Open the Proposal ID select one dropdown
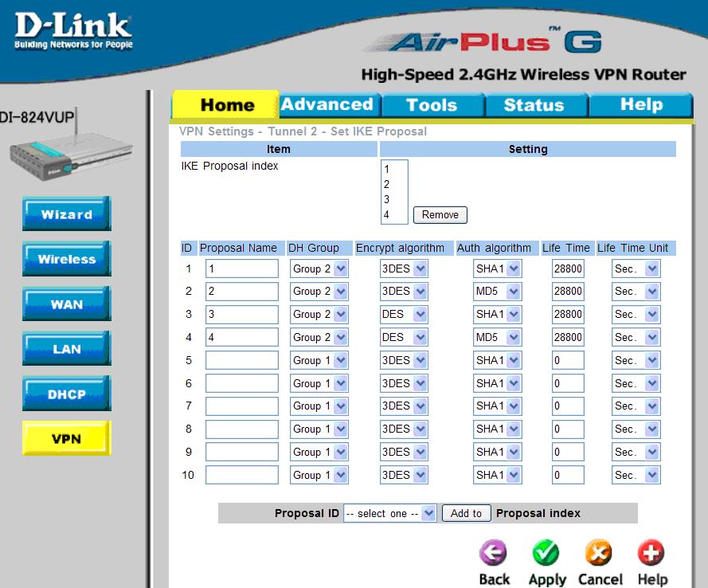 (389, 513)
